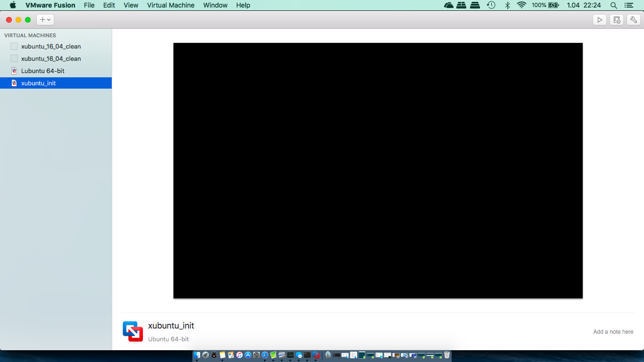Click the black VM screen preview

(x=378, y=171)
